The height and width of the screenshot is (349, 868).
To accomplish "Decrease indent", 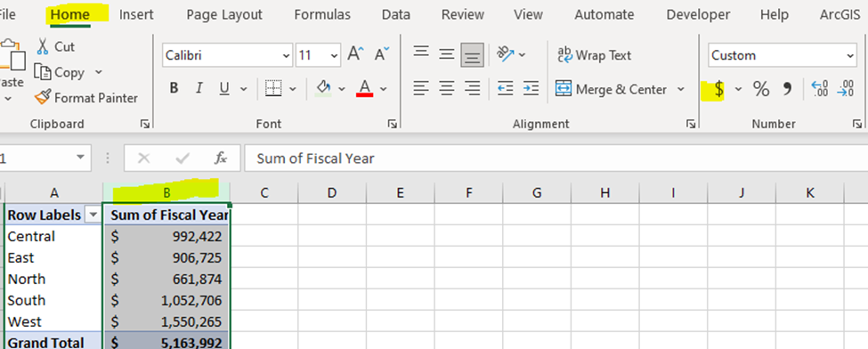I will coord(506,88).
